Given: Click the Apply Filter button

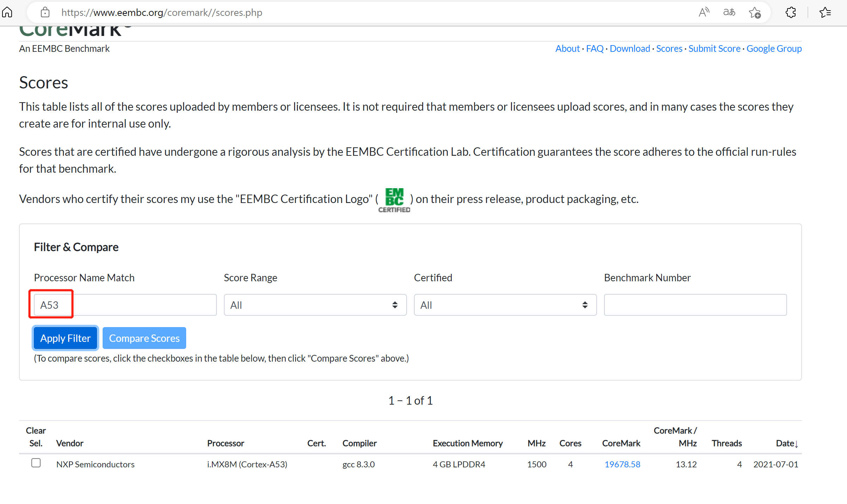Looking at the screenshot, I should [65, 338].
